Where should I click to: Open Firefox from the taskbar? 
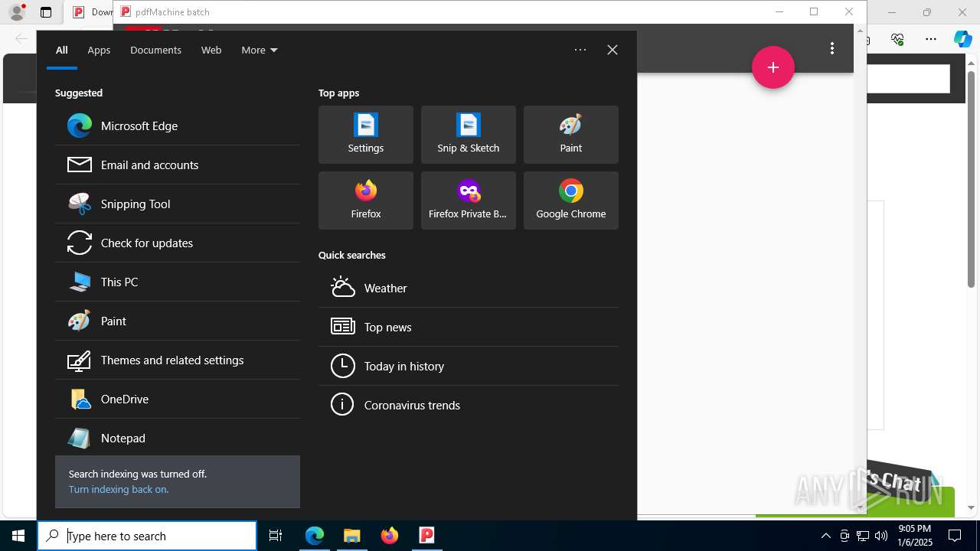390,536
